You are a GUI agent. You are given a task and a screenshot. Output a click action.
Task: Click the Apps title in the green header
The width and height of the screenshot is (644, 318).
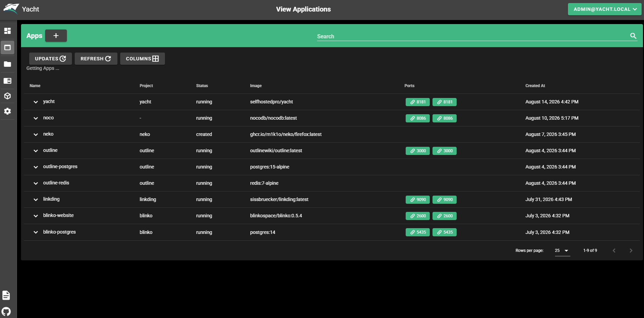(x=34, y=36)
